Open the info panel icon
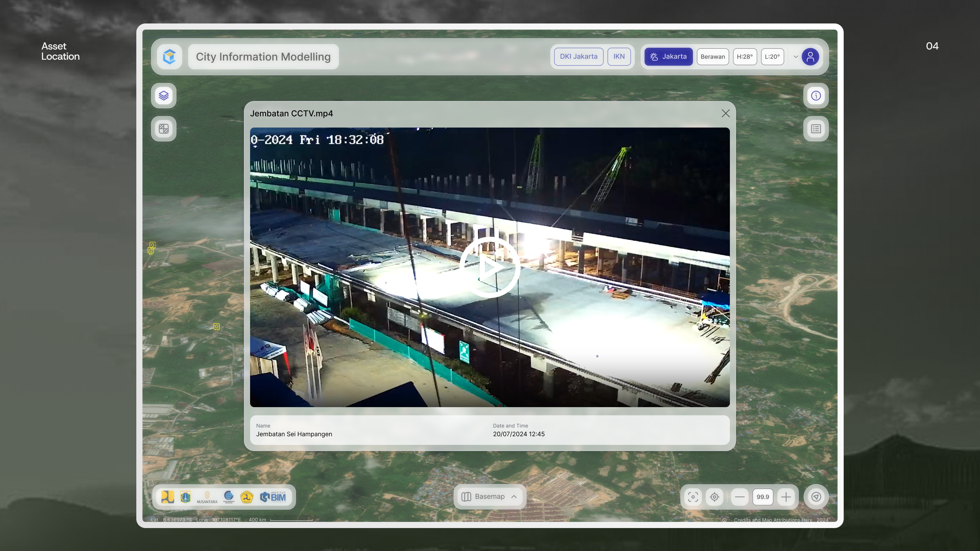Screen dimensions: 980x551 [x=816, y=95]
